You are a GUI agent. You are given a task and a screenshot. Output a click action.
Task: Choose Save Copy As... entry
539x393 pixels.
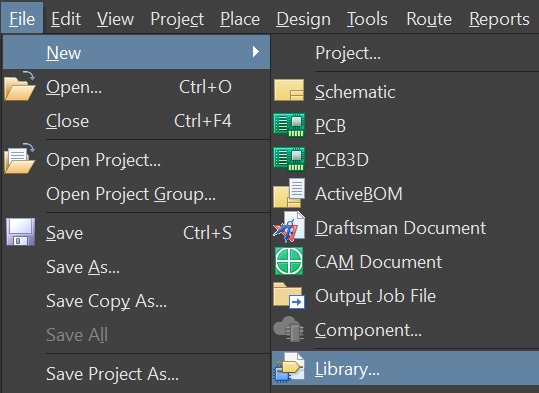tap(136, 301)
